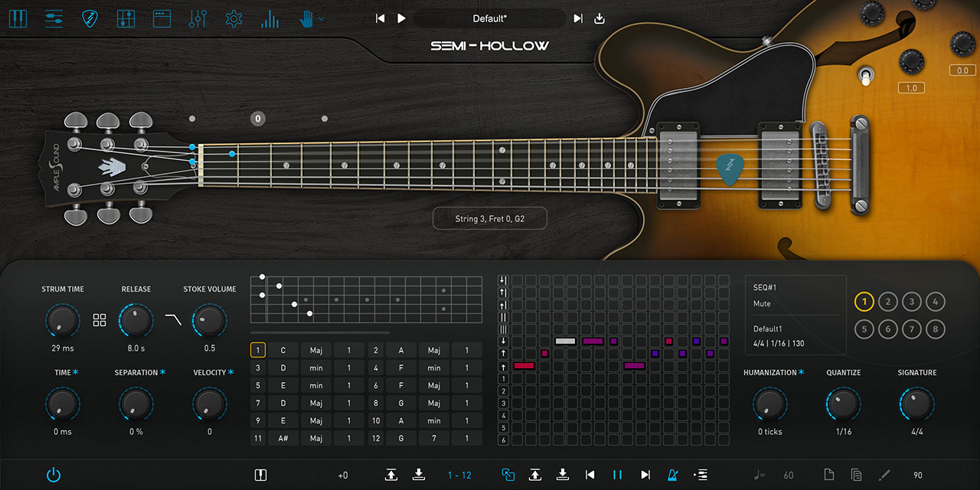The image size is (980, 490).
Task: Open the tab player grid icon
Action: (126, 18)
